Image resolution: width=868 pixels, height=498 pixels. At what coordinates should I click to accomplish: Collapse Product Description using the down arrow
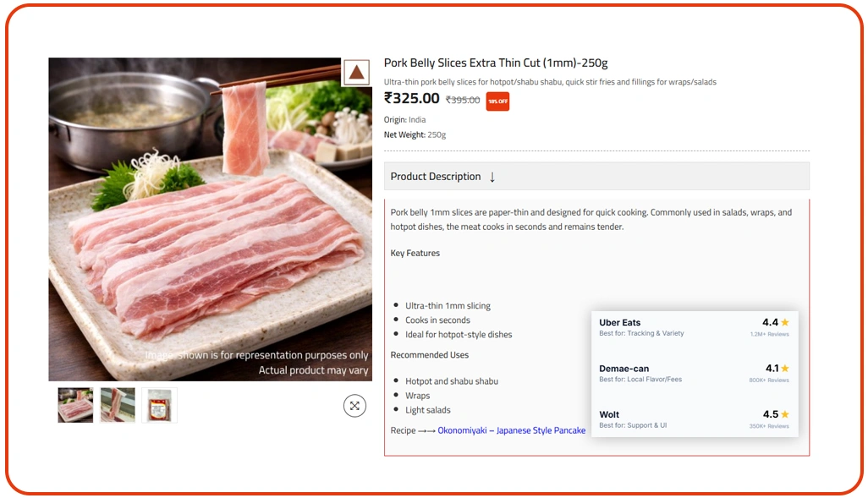click(492, 177)
